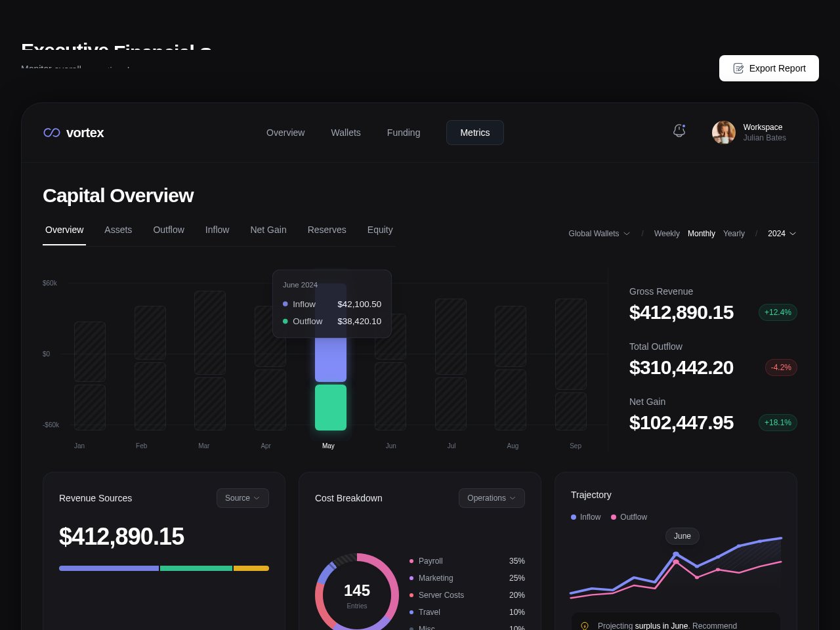The image size is (840, 630).
Task: Open the Global Wallets dropdown
Action: point(598,234)
